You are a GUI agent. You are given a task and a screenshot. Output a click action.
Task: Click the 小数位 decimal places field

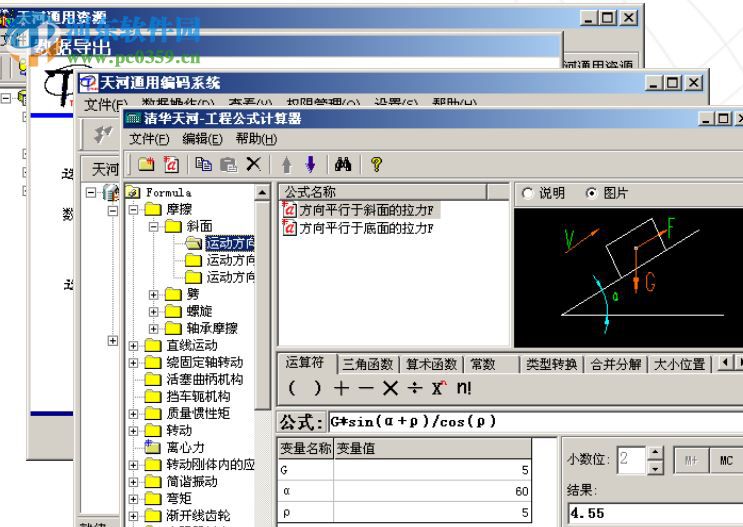tap(632, 459)
